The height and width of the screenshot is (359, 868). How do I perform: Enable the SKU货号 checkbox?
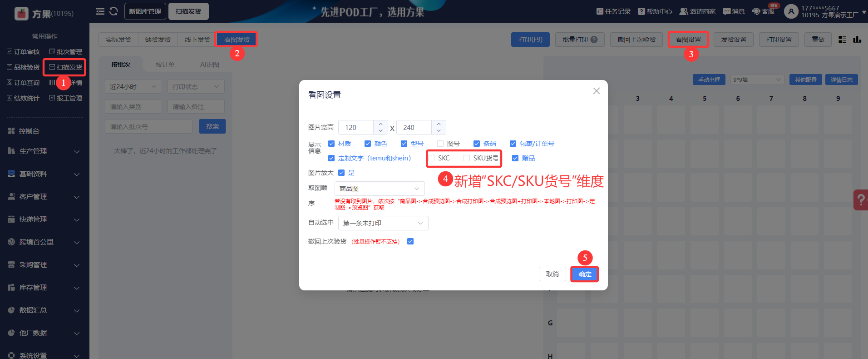(467, 158)
